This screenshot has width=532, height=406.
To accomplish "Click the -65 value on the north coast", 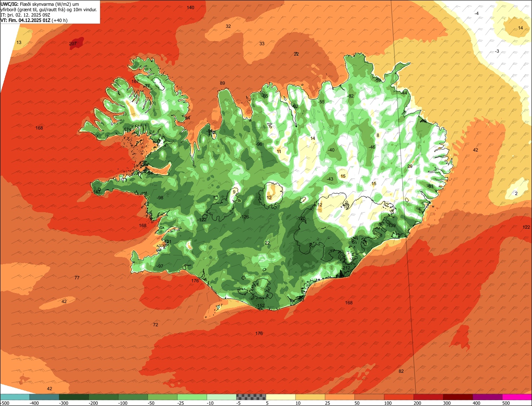I will [265, 96].
